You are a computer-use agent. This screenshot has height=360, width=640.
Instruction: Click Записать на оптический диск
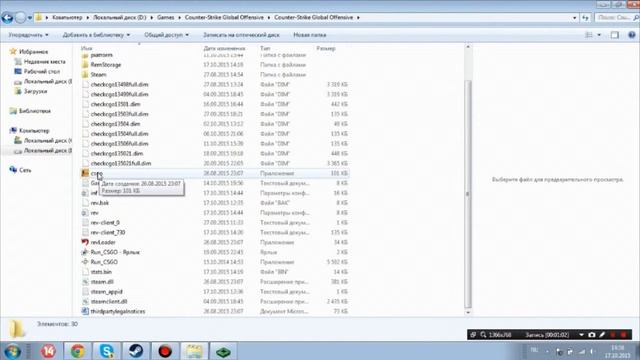(241, 35)
